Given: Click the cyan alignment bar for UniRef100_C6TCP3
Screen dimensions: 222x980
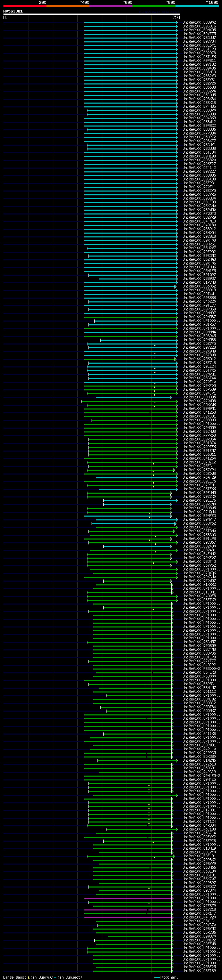Looking at the screenshot, I should tap(130, 49).
